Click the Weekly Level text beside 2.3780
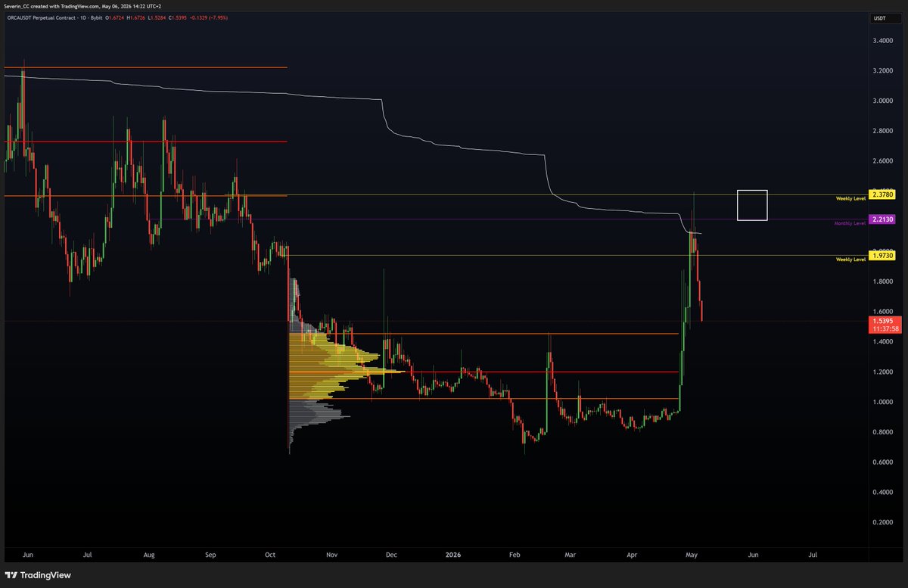Screen dimensions: 908x588 [850, 198]
